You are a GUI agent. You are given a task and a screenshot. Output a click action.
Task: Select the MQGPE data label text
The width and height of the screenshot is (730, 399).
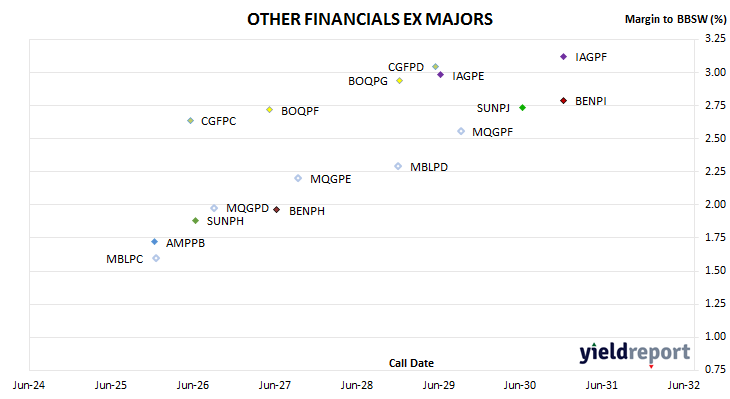pyautogui.click(x=331, y=179)
